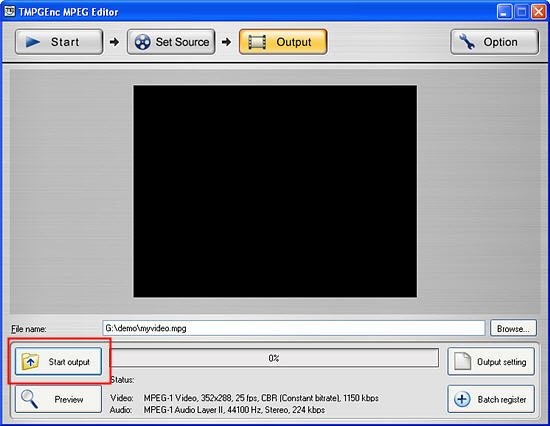Go to the Set Source step
This screenshot has height=426, width=550.
point(171,42)
